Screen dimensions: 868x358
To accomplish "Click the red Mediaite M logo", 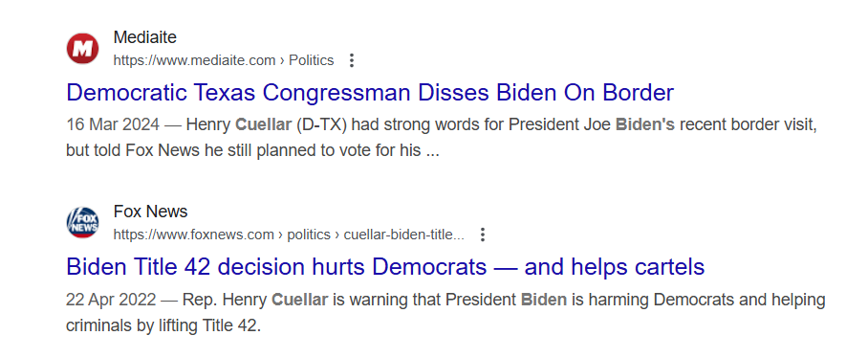I will [82, 48].
